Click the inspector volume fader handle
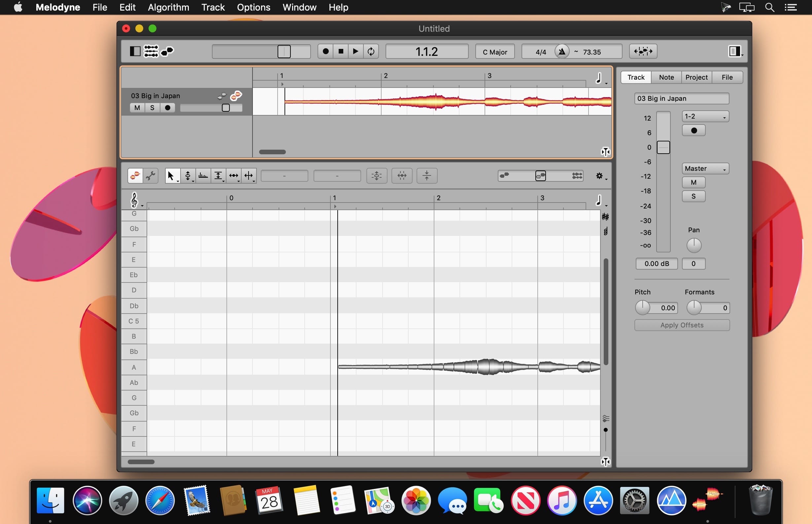 tap(663, 147)
